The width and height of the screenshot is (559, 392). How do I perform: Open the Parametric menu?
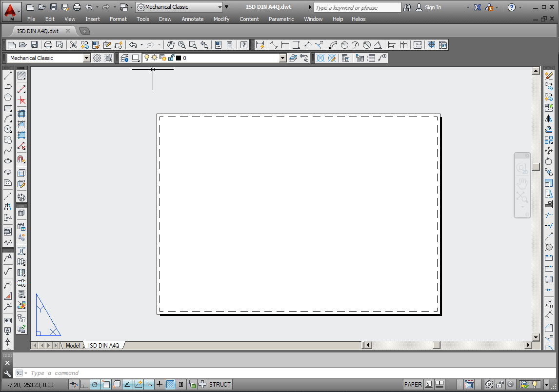(x=281, y=19)
